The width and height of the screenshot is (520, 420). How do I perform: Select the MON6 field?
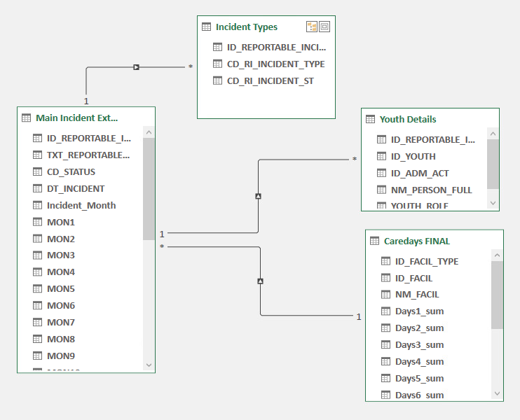point(61,305)
